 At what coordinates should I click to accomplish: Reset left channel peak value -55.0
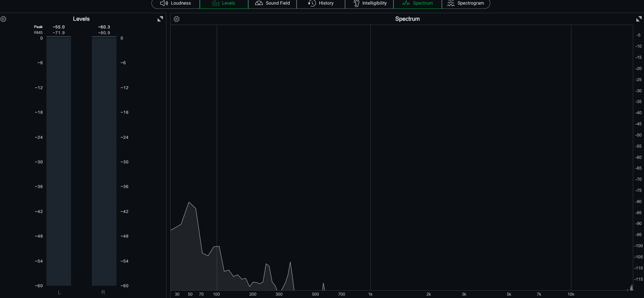(x=59, y=27)
